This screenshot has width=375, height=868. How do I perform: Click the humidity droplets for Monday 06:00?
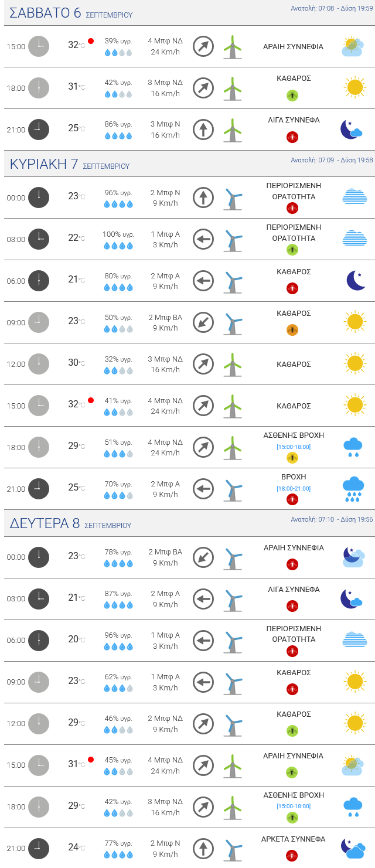tap(118, 646)
